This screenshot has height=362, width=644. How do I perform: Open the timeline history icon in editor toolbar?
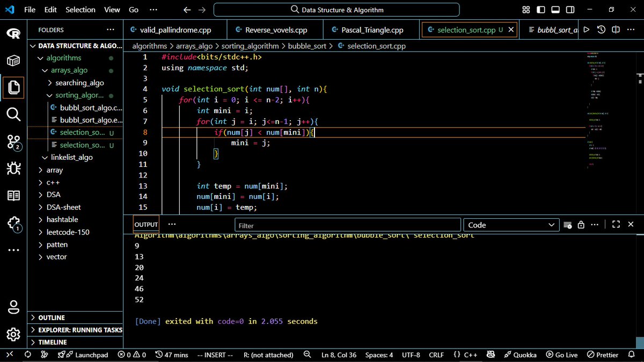click(x=601, y=30)
